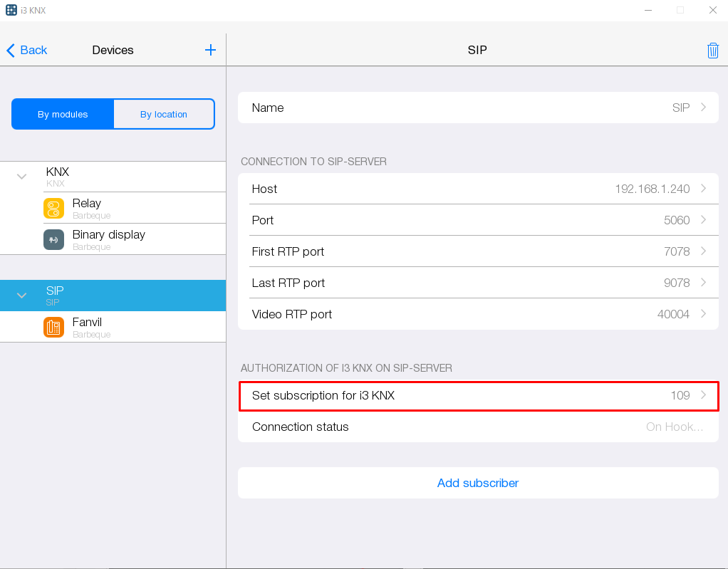Open Video RTP port setting
The height and width of the screenshot is (569, 728).
point(477,314)
